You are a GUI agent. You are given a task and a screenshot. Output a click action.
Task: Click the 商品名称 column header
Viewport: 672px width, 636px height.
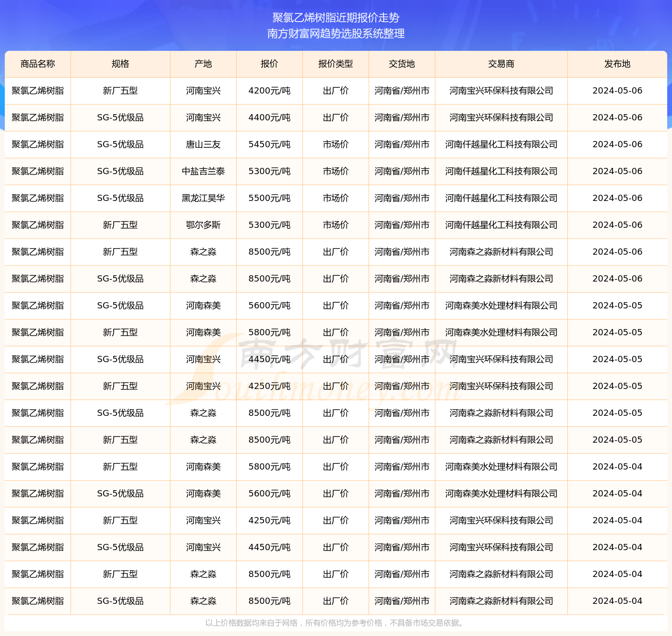[38, 64]
